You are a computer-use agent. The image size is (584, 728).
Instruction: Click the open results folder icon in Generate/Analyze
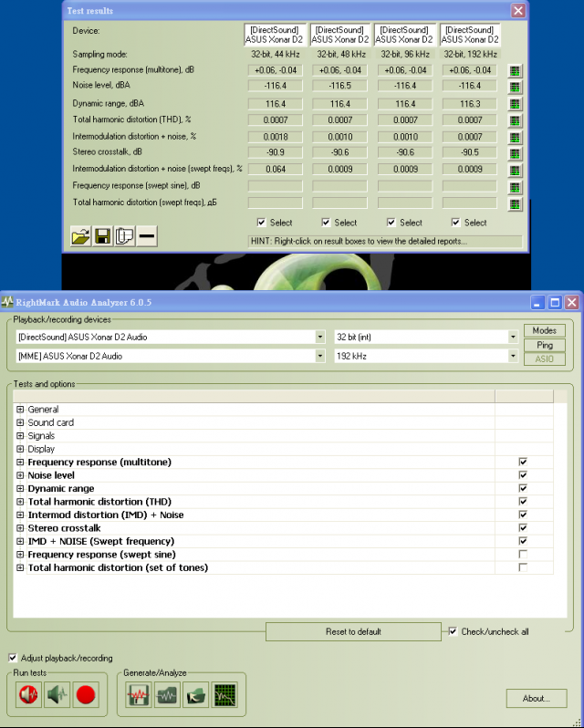pyautogui.click(x=196, y=694)
